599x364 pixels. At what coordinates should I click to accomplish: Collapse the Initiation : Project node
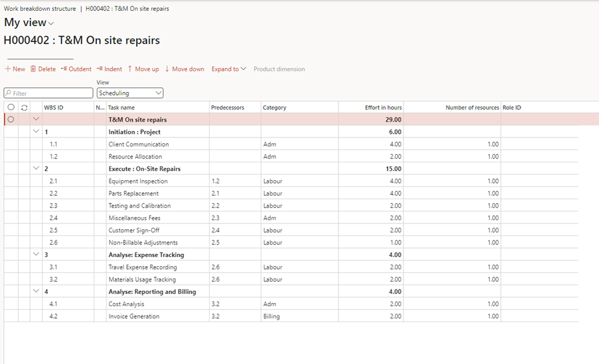pyautogui.click(x=36, y=131)
